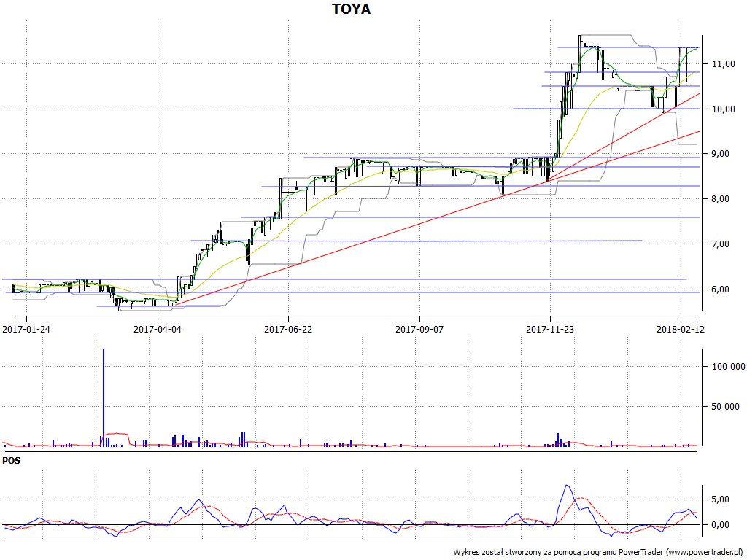Image resolution: width=747 pixels, height=560 pixels.
Task: Select the 2017-04-04 date label
Action: point(158,329)
